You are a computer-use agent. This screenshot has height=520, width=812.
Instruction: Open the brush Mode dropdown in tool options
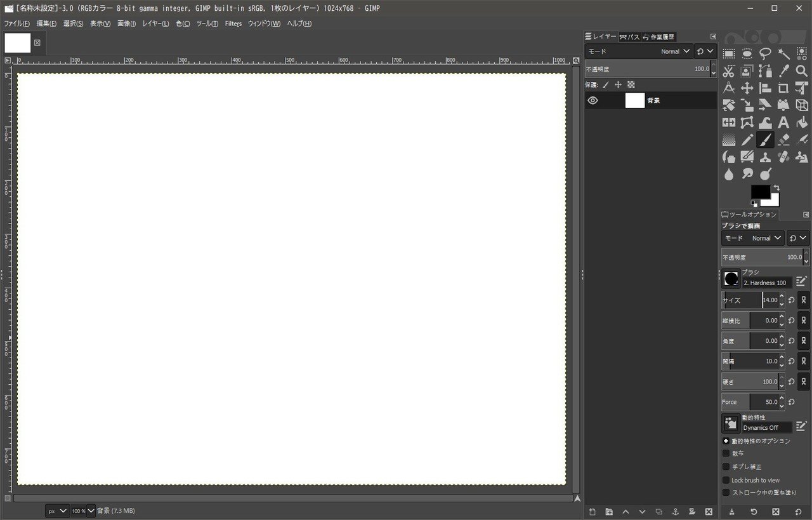pyautogui.click(x=766, y=237)
